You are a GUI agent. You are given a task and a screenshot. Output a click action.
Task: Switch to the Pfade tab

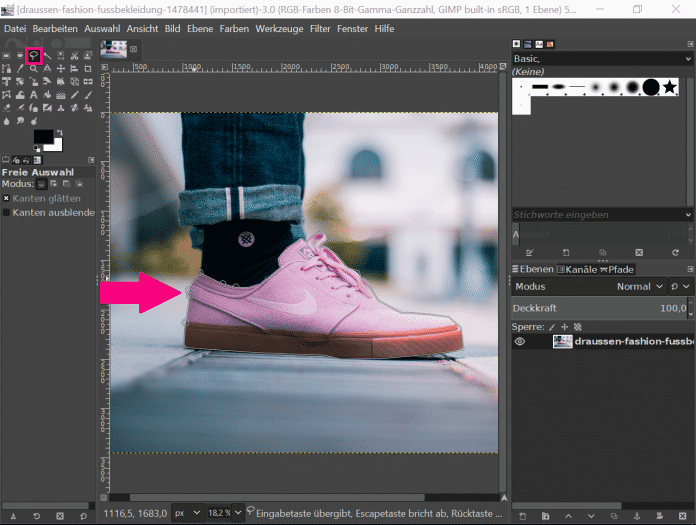point(617,269)
